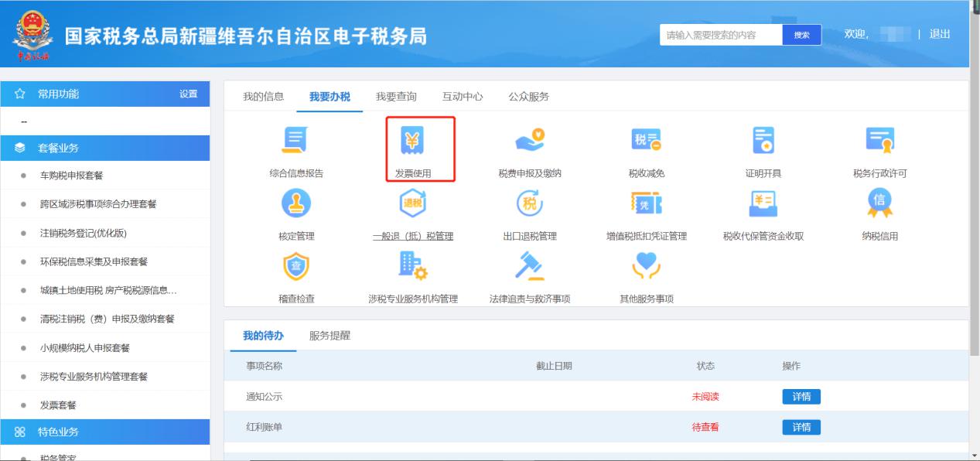Click 退出 to log out
Screen dimensions: 980x461
940,34
